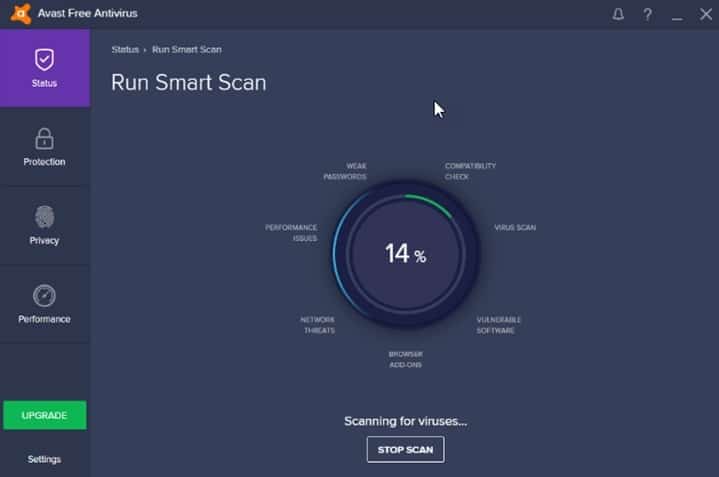The height and width of the screenshot is (477, 719).
Task: Click the Protection padlock icon
Action: point(44,139)
